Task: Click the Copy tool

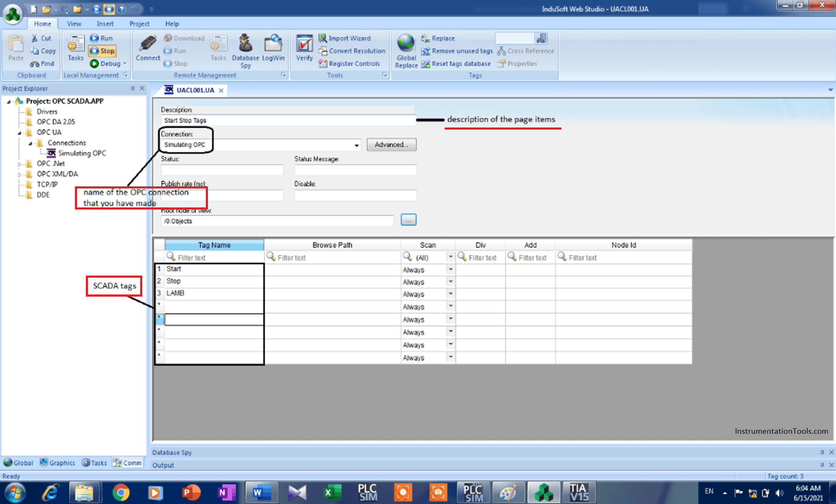Action: 43,51
